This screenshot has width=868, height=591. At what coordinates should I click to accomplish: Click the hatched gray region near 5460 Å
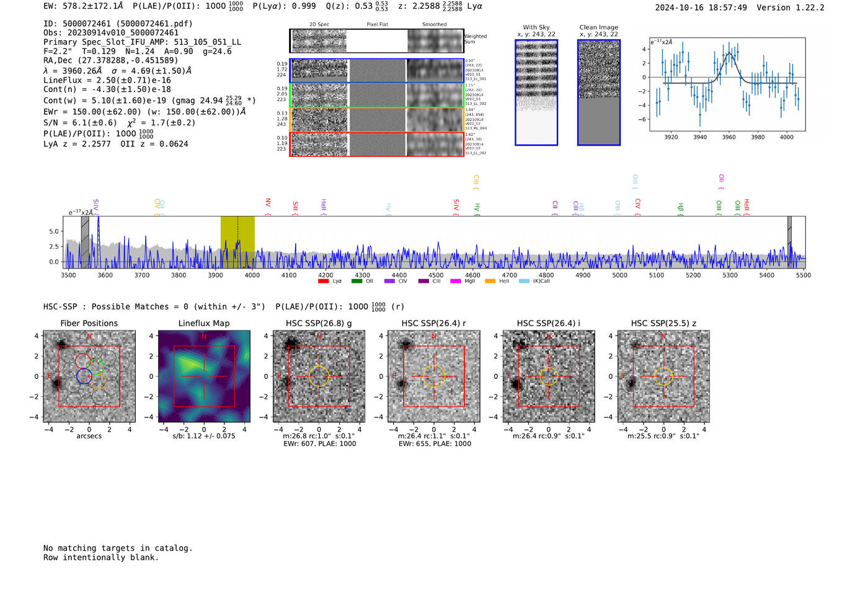789,242
